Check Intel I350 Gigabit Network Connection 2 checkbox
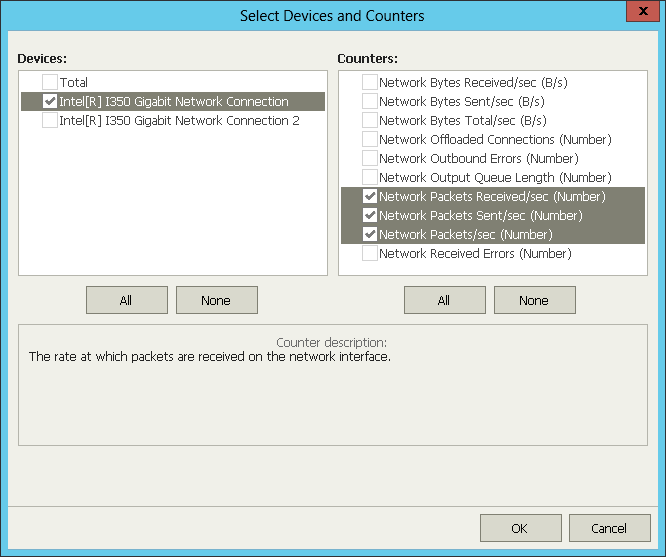The height and width of the screenshot is (557, 666). (50, 120)
